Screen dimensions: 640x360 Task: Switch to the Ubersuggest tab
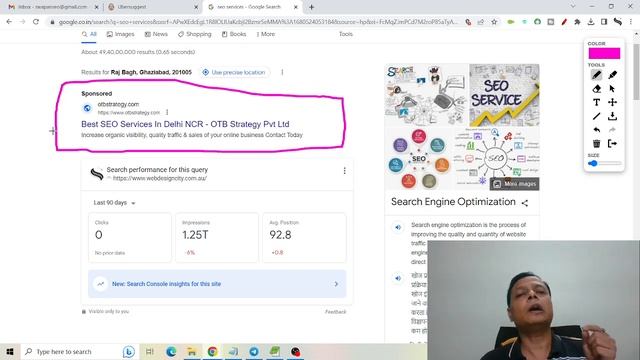(153, 7)
